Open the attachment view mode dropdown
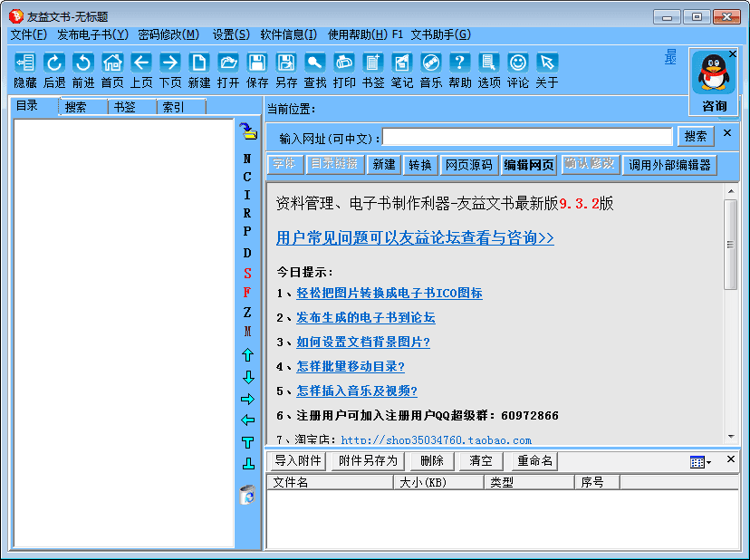 (x=700, y=462)
